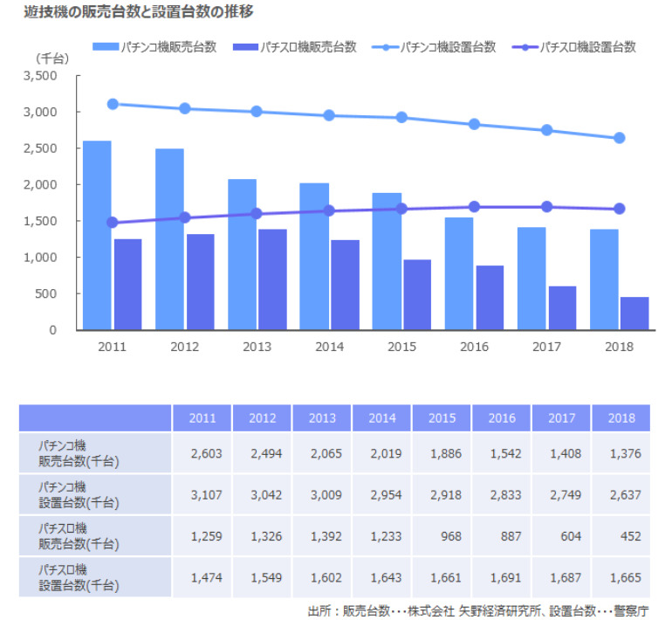Click the 出所 source note below the table

[x=478, y=610]
